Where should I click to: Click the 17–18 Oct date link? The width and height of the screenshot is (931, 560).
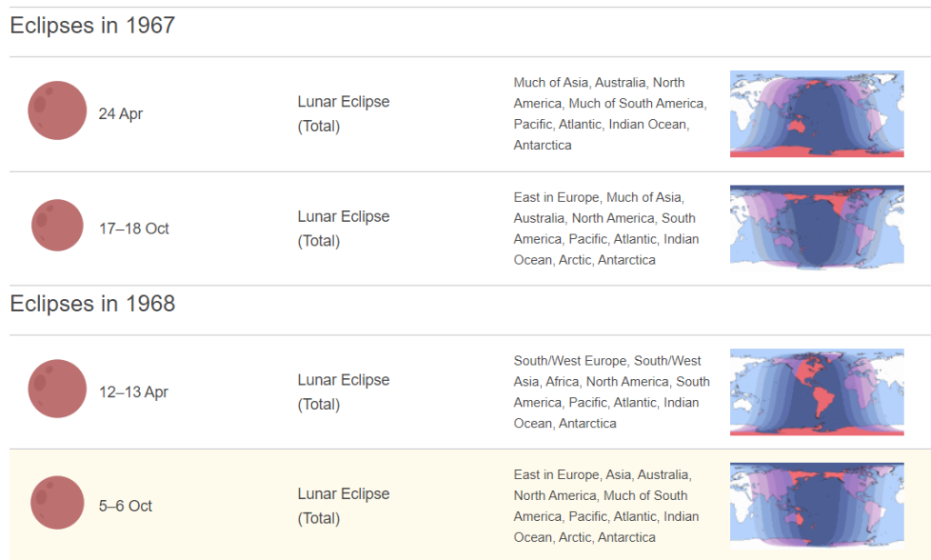point(135,229)
